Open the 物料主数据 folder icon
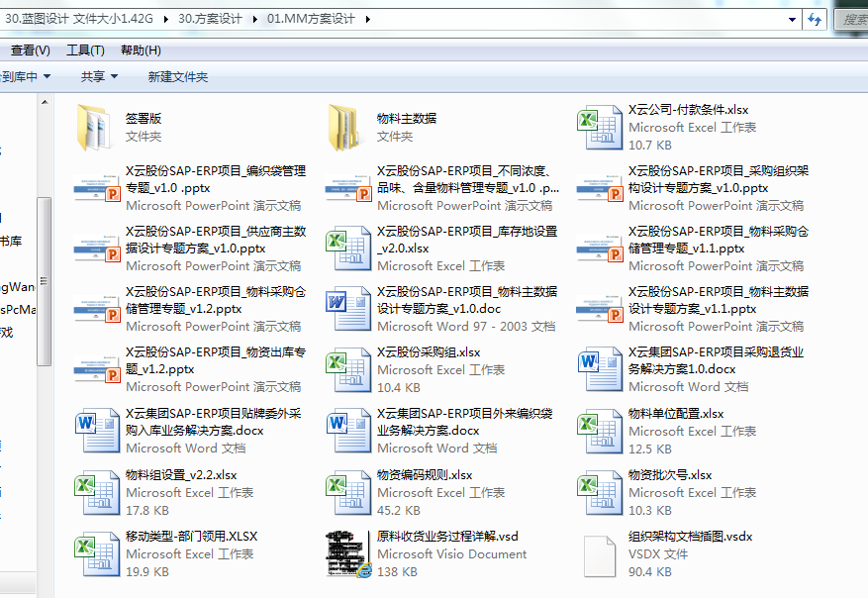 pyautogui.click(x=347, y=127)
